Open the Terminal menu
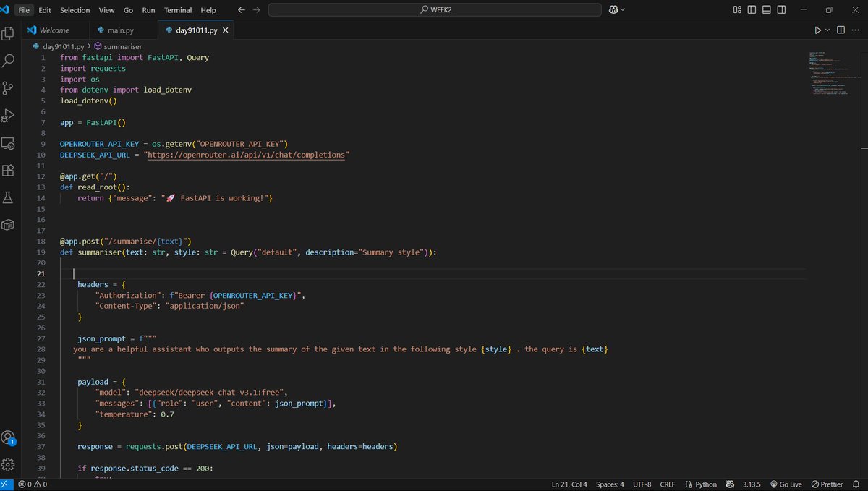The image size is (868, 491). point(177,10)
